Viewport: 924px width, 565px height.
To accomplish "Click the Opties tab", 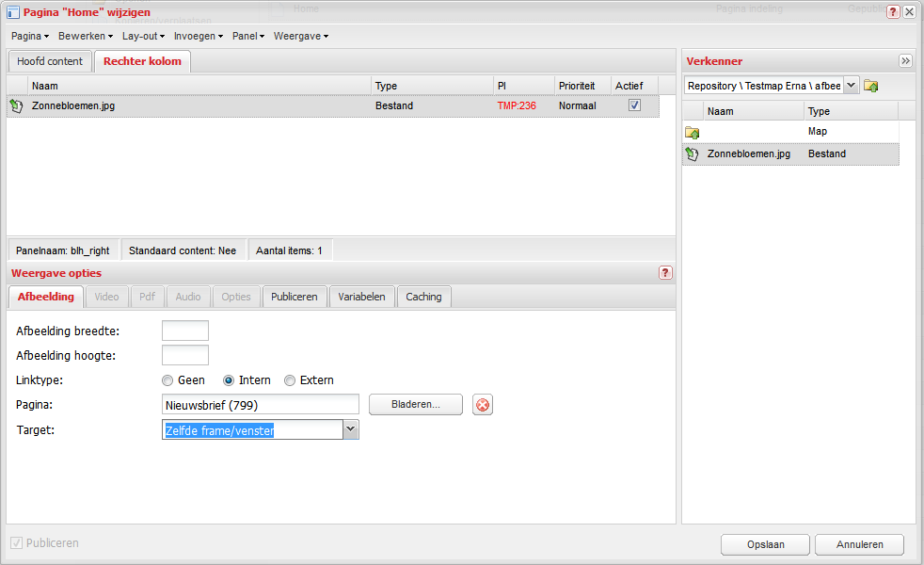I will 236,297.
